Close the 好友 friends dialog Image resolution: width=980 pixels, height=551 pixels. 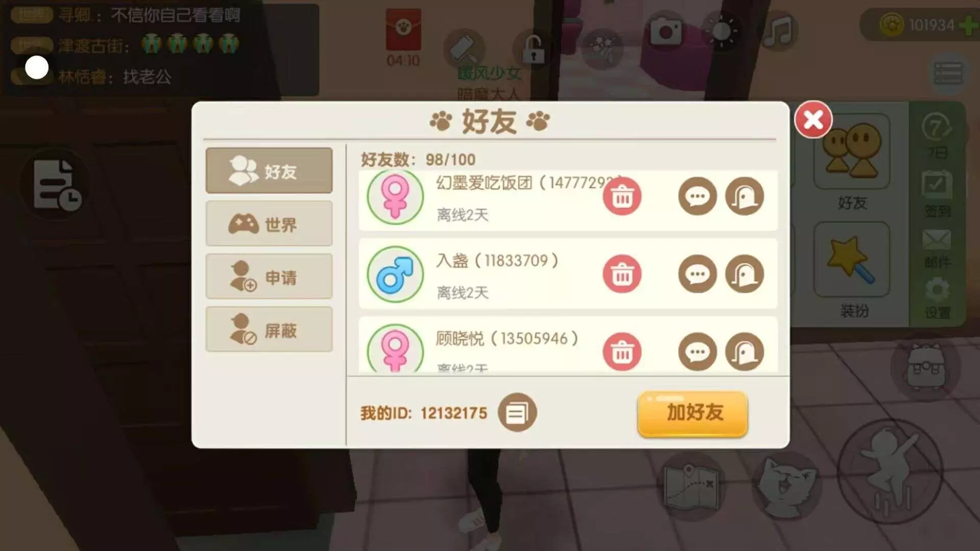pyautogui.click(x=813, y=120)
